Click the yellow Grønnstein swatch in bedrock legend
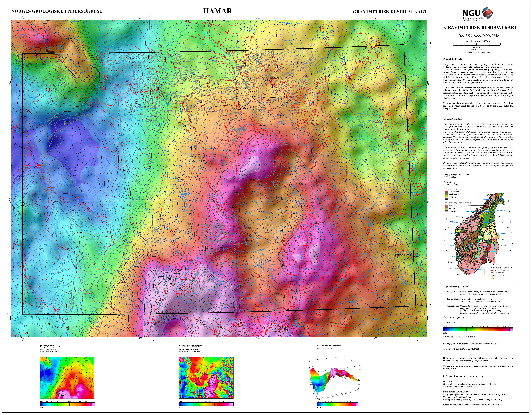532x415 pixels. pyautogui.click(x=447, y=196)
